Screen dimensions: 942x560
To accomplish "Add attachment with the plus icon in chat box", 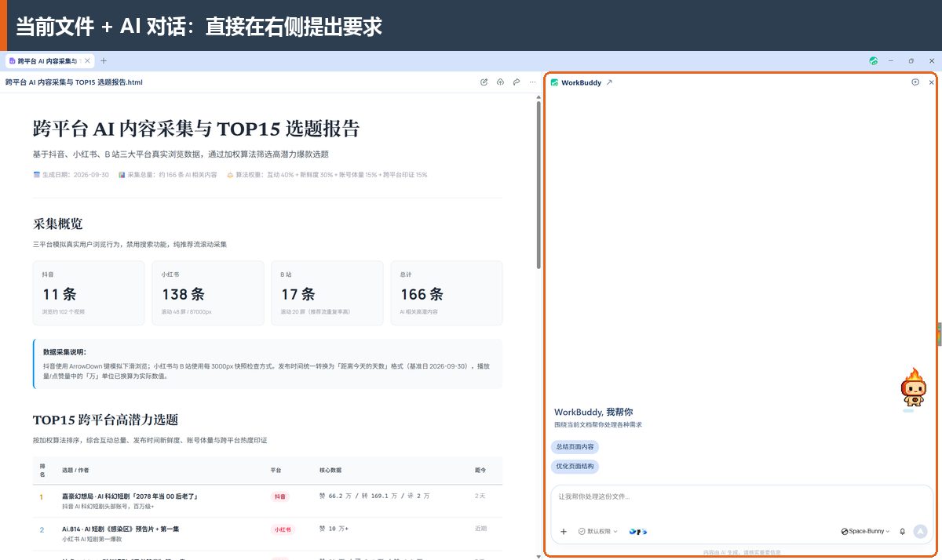I will click(x=564, y=531).
